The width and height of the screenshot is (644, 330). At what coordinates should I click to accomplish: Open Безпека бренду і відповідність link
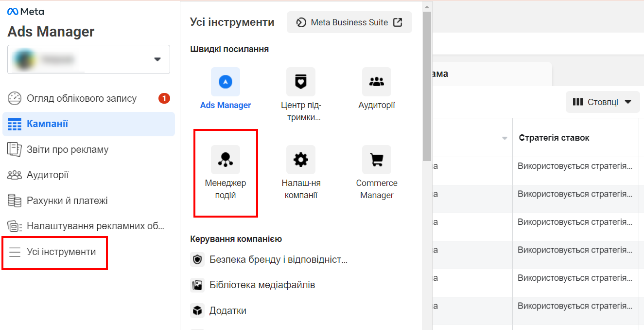tap(278, 259)
